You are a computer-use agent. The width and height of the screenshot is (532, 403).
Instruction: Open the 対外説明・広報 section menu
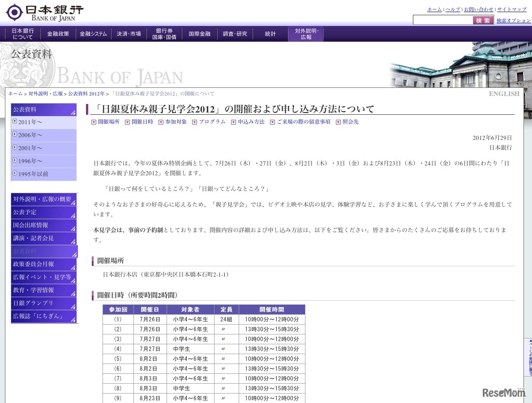click(x=306, y=33)
